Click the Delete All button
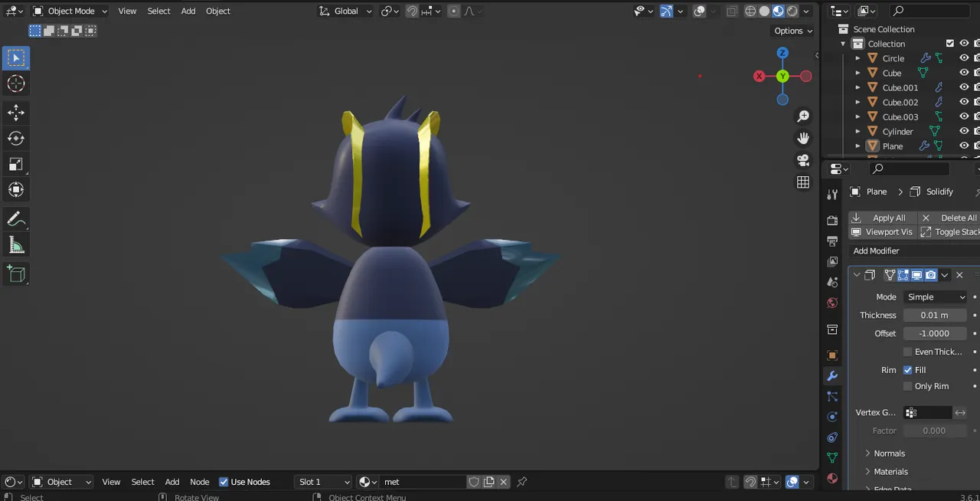980x501 pixels. [x=948, y=218]
